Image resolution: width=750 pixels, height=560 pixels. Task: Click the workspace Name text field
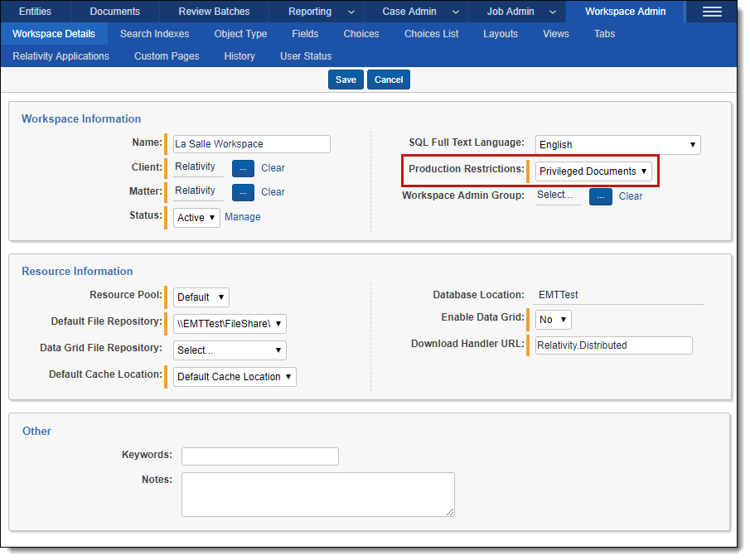(x=251, y=144)
